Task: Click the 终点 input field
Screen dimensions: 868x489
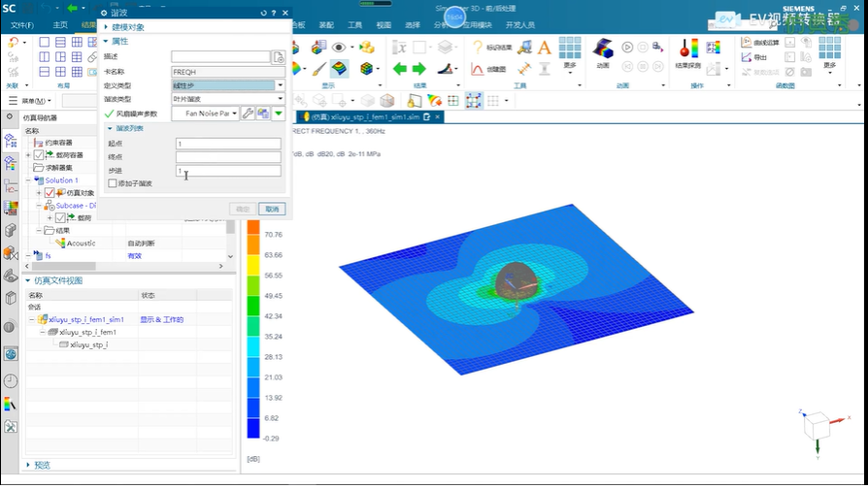Action: (228, 157)
